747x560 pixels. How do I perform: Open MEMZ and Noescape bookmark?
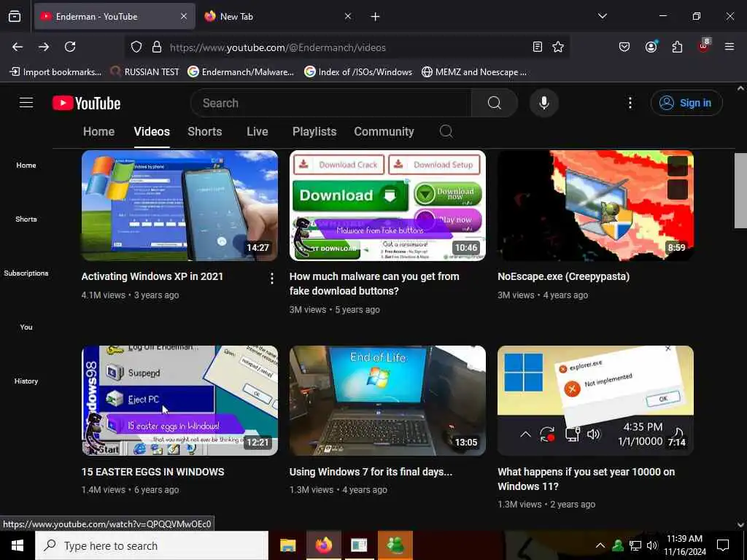pyautogui.click(x=474, y=72)
